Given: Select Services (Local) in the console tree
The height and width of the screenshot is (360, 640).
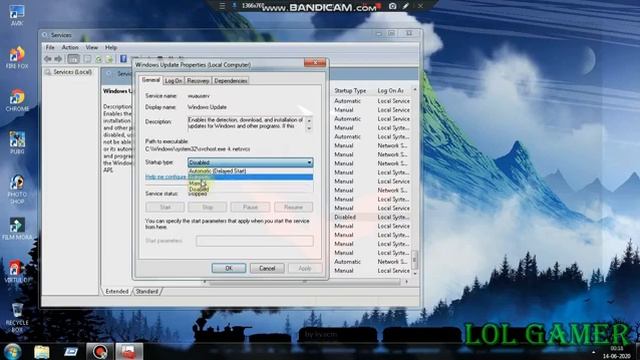Looking at the screenshot, I should pos(72,72).
